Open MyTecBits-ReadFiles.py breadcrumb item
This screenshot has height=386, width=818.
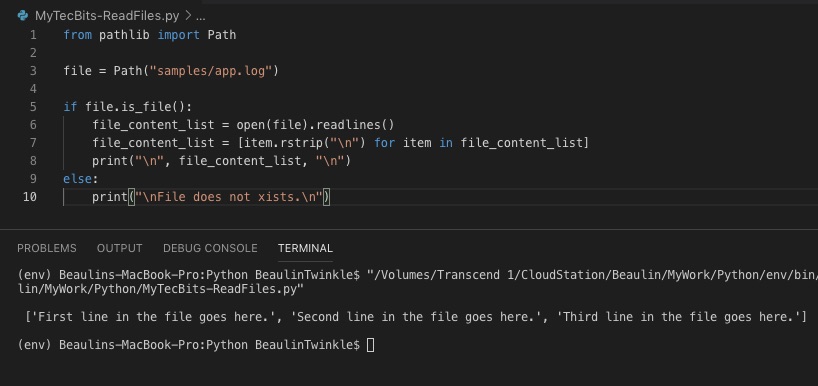click(x=107, y=16)
